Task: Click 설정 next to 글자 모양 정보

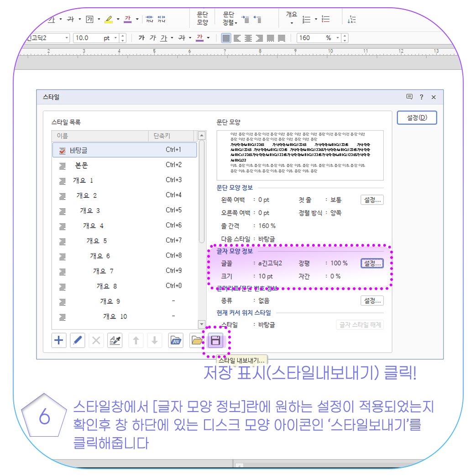Action: tap(373, 263)
